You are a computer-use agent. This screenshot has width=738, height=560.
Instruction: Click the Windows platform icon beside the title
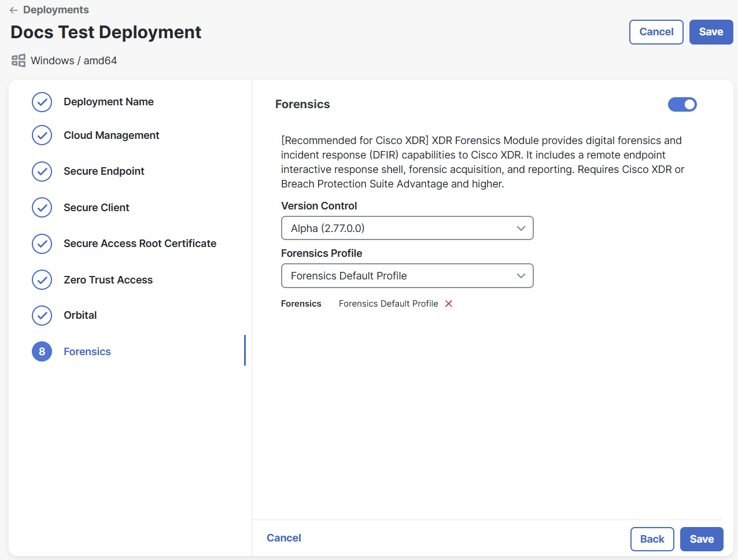(x=18, y=60)
